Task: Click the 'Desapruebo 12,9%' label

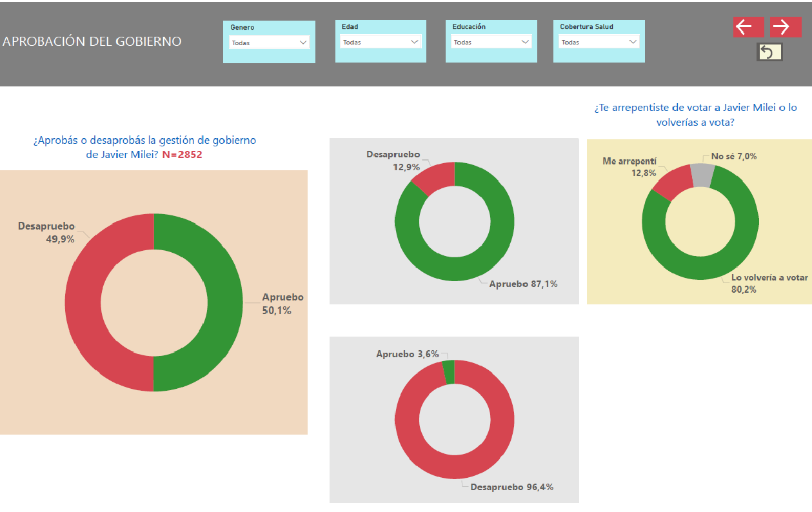Action: [393, 161]
